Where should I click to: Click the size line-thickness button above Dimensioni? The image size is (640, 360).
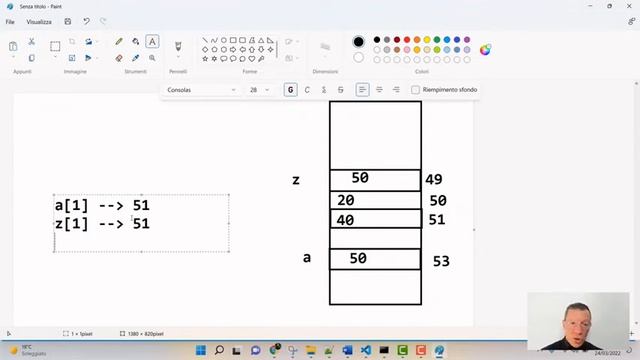[x=325, y=47]
